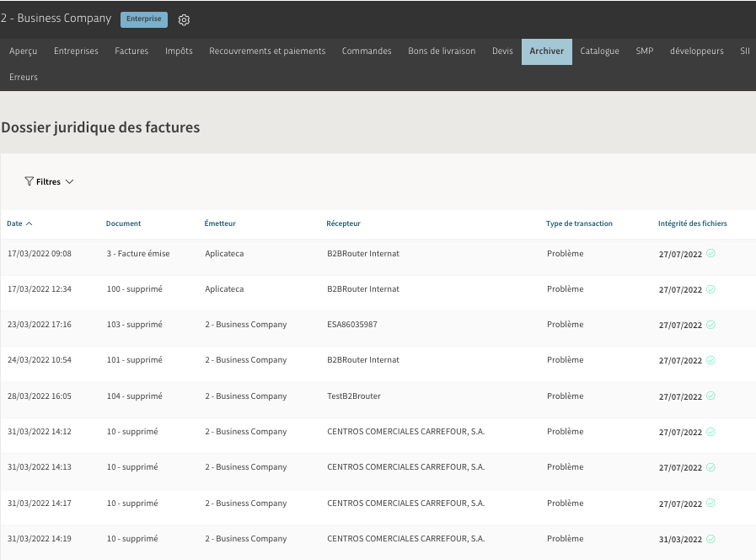Click integrity checkmark for 28/03/2022 16:05 row
Viewport: 756px width, 560px height.
[x=710, y=396]
